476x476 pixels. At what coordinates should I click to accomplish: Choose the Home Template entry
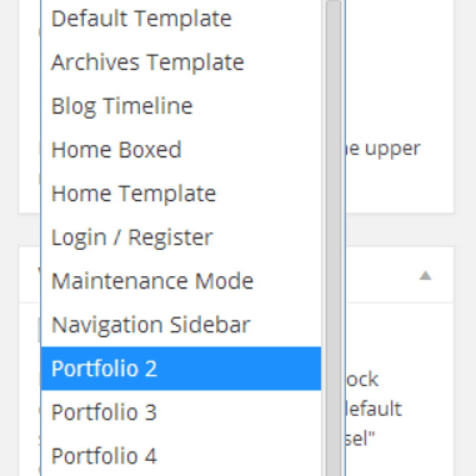click(133, 193)
